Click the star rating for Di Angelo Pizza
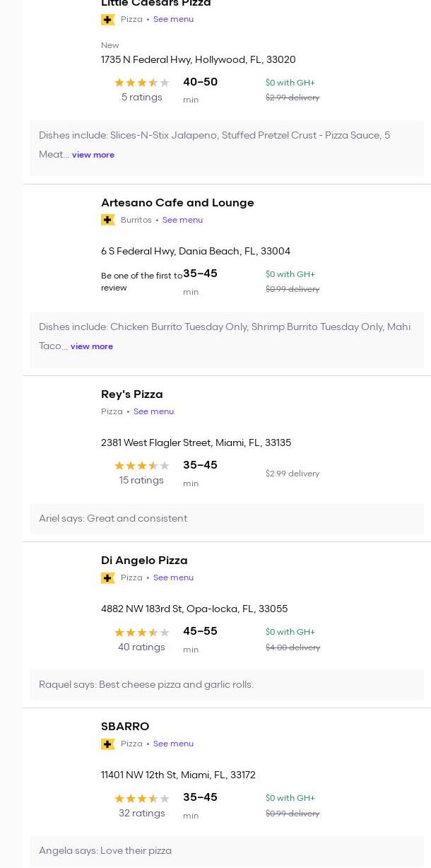 (141, 633)
